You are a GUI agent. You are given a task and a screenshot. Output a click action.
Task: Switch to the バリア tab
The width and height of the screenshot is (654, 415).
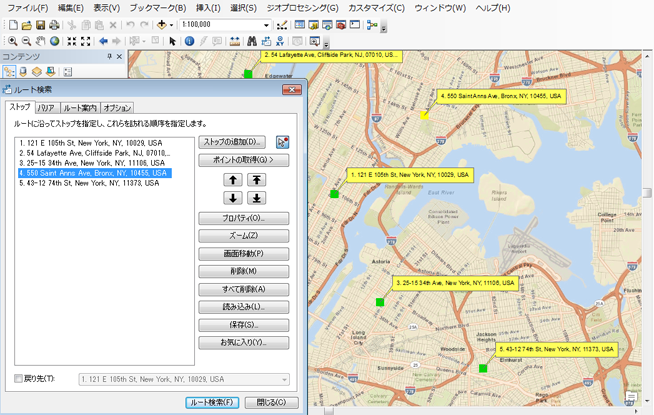pyautogui.click(x=46, y=107)
